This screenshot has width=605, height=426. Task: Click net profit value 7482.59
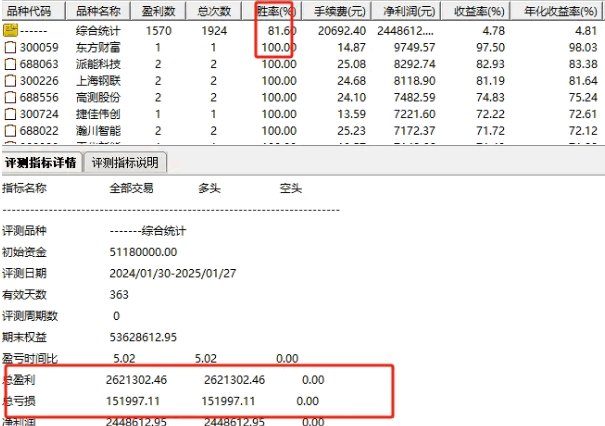tap(414, 97)
